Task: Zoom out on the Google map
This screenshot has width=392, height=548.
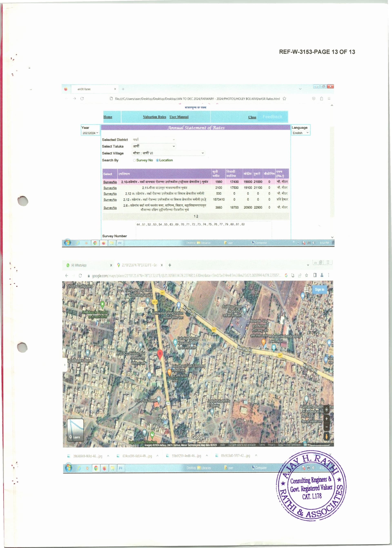Action: coord(326,427)
